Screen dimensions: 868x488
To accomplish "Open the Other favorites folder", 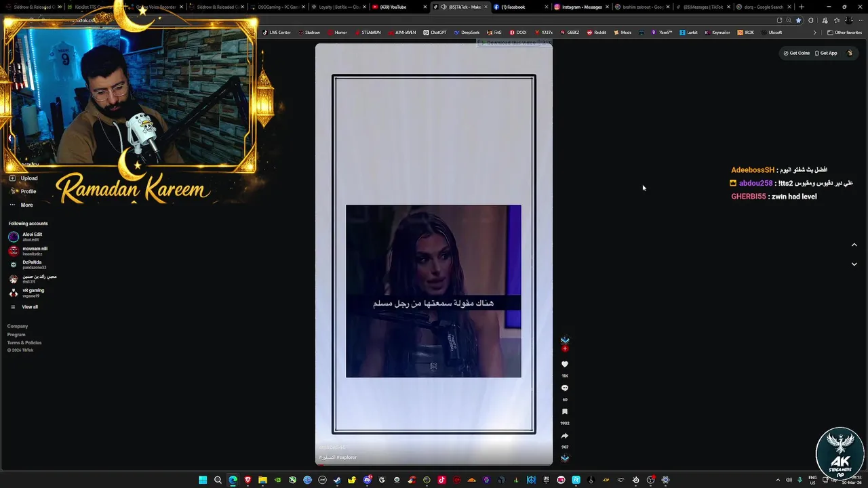I will 845,33.
